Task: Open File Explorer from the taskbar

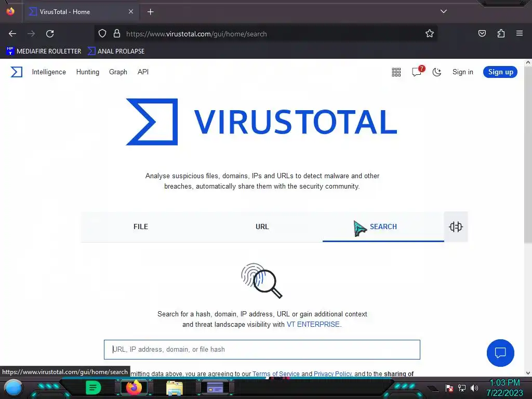Action: [x=175, y=388]
